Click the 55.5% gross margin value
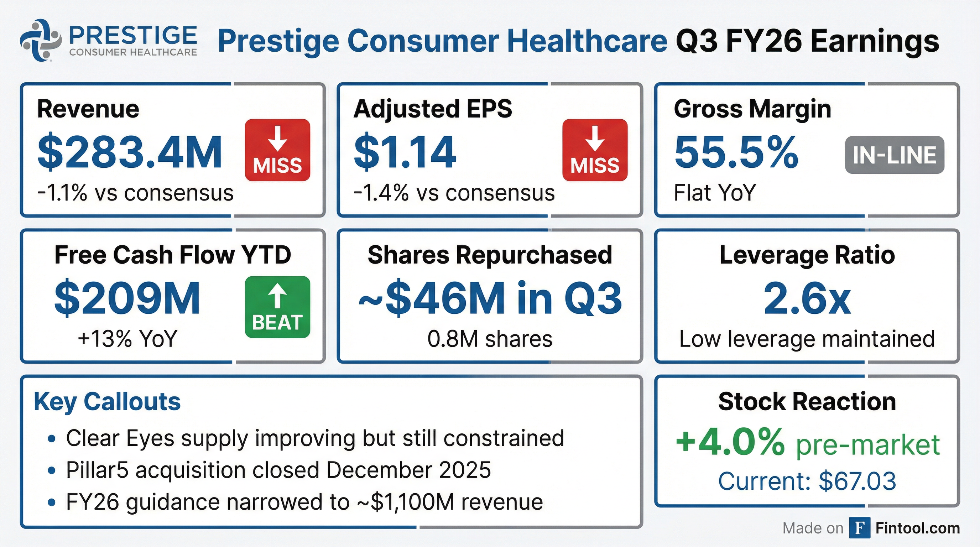980x547 pixels. tap(736, 152)
